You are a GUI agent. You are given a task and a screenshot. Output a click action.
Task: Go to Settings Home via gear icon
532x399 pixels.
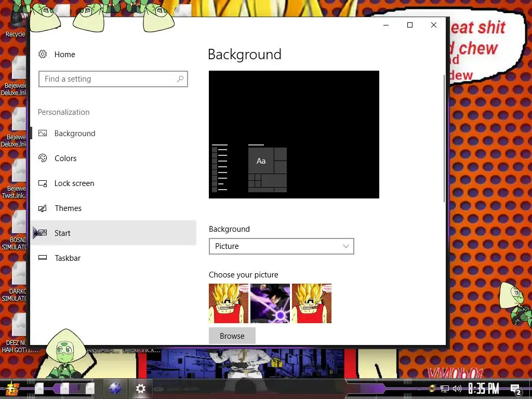[x=43, y=54]
